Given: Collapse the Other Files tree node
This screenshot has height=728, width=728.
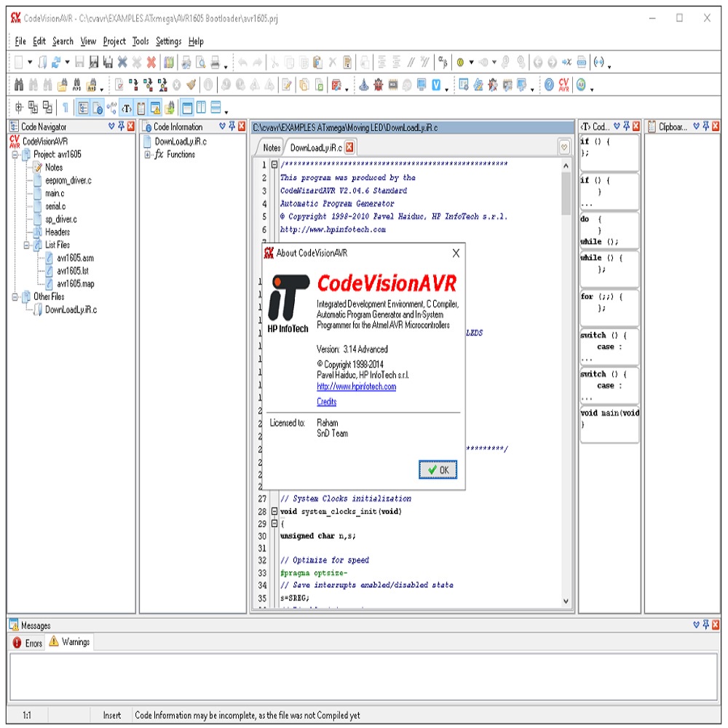Looking at the screenshot, I should (x=15, y=297).
